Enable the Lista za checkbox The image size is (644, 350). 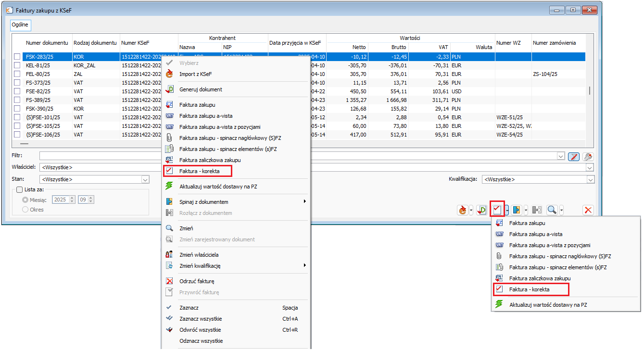click(20, 190)
